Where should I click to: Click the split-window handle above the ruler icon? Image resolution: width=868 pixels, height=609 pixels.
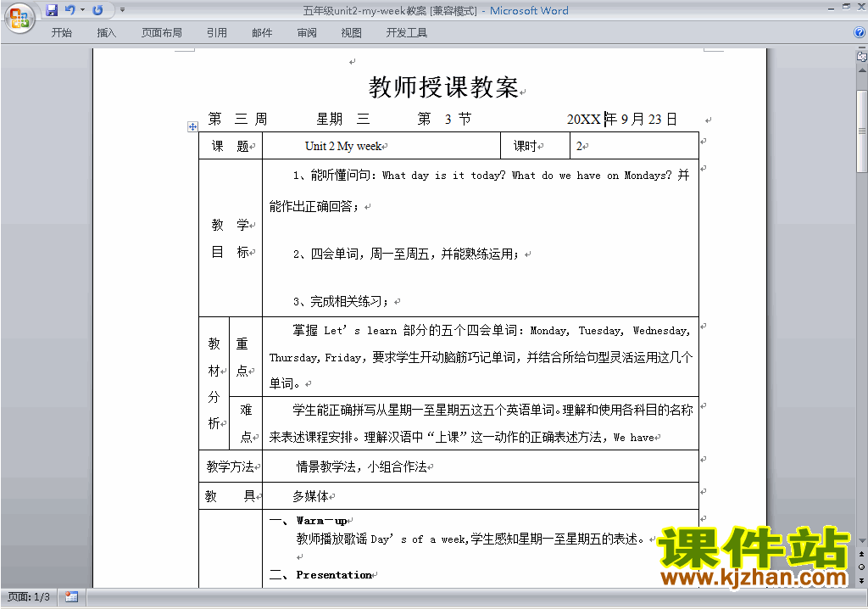tap(861, 47)
